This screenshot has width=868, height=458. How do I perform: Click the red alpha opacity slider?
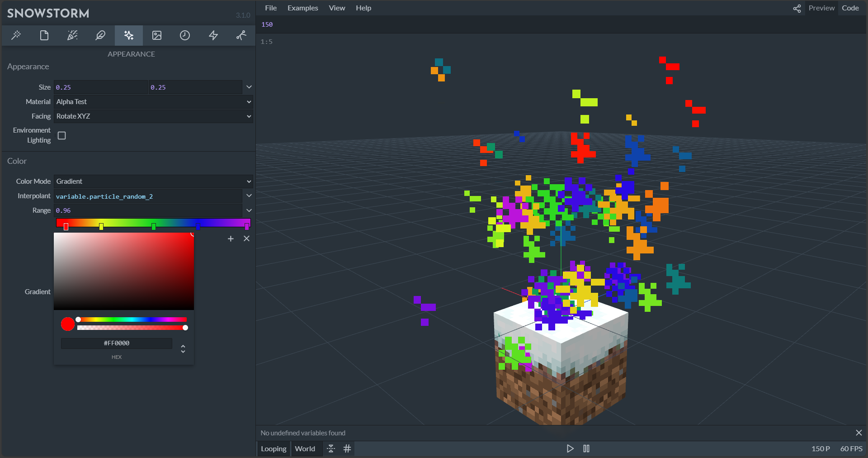point(132,328)
